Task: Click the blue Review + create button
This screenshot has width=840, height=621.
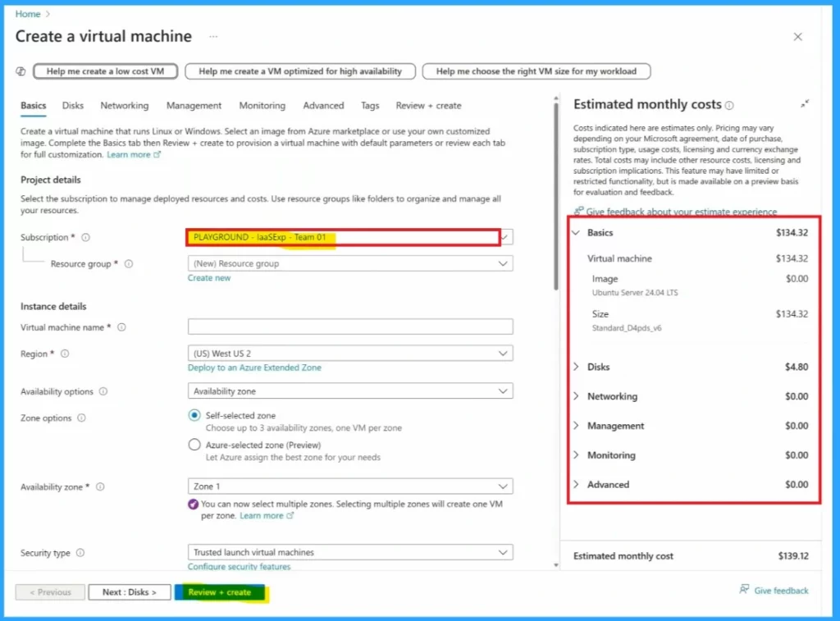Action: coord(220,592)
